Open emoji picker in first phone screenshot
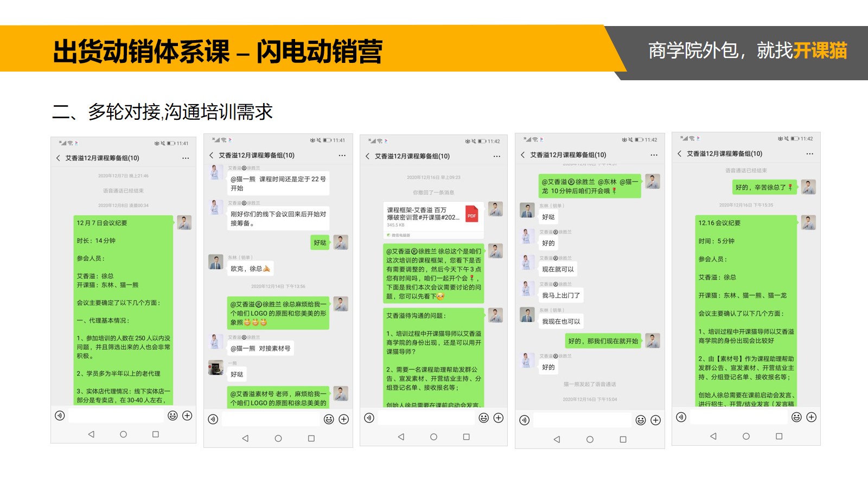This screenshot has width=868, height=488. 173,415
